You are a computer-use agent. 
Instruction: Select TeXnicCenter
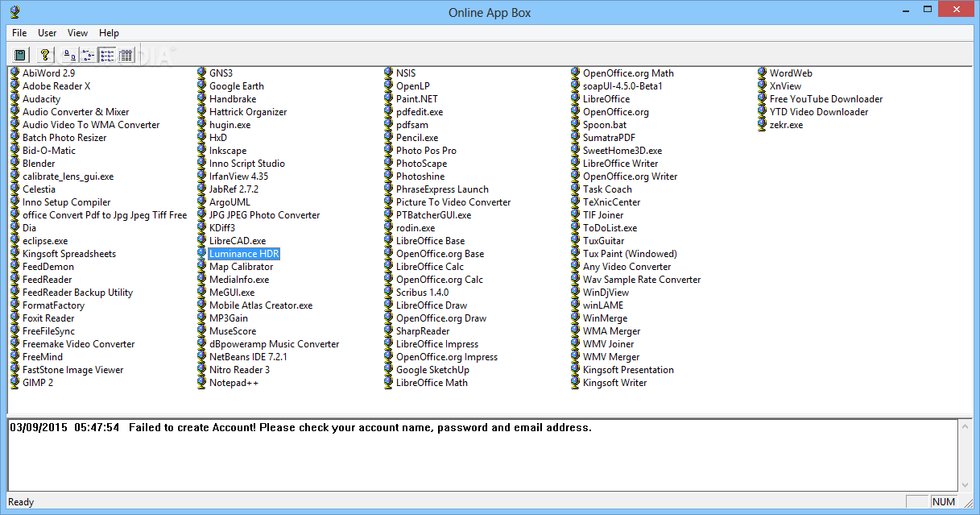click(612, 202)
